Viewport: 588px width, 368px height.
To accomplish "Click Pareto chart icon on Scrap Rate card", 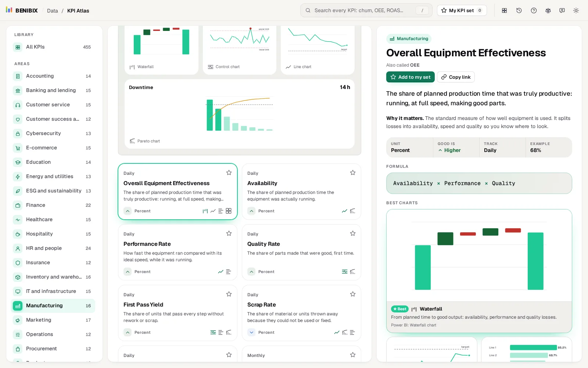I will pos(345,332).
